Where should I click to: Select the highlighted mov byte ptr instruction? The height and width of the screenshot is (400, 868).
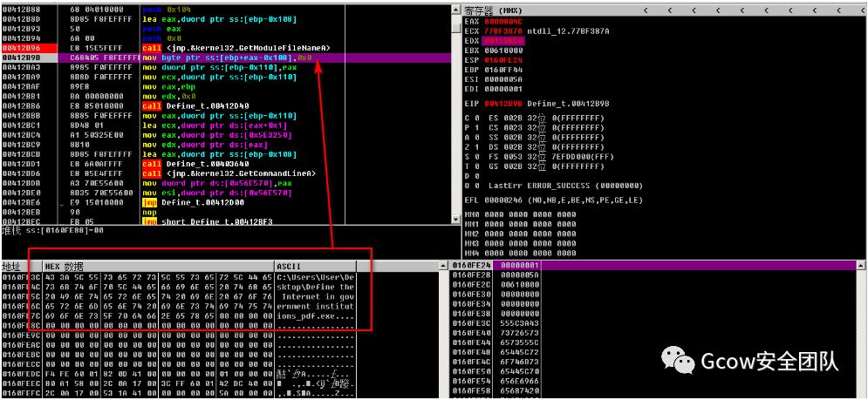point(227,57)
